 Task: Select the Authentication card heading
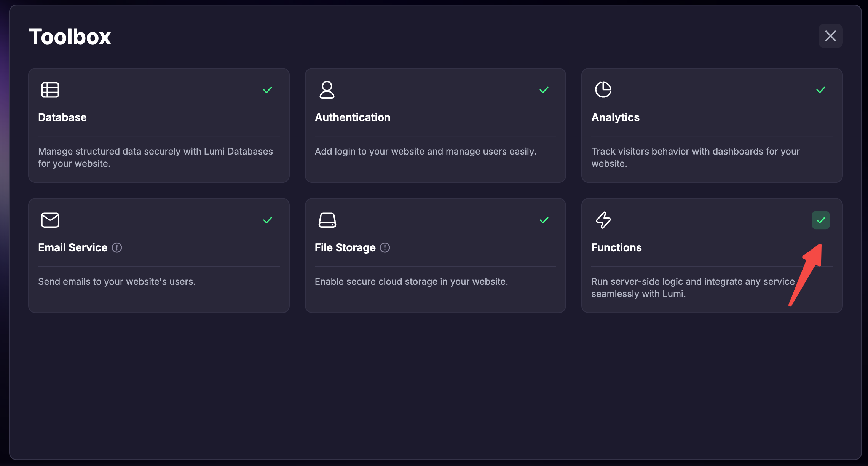pos(353,117)
